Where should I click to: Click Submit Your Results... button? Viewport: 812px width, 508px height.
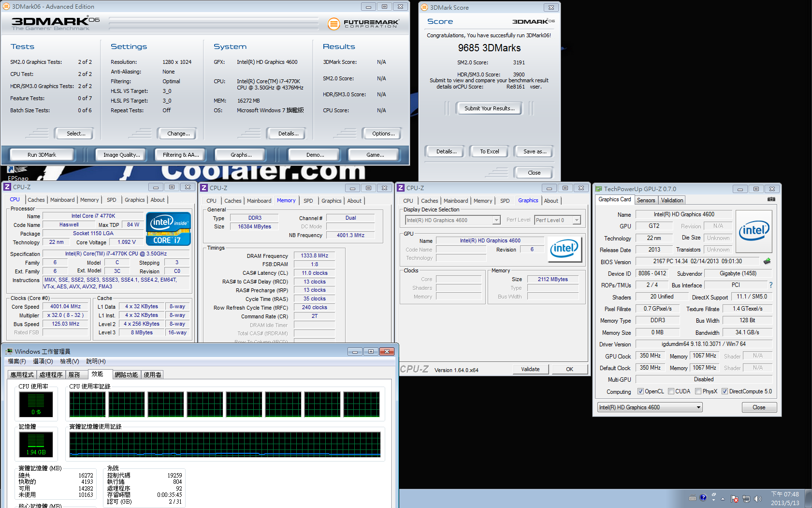point(489,108)
